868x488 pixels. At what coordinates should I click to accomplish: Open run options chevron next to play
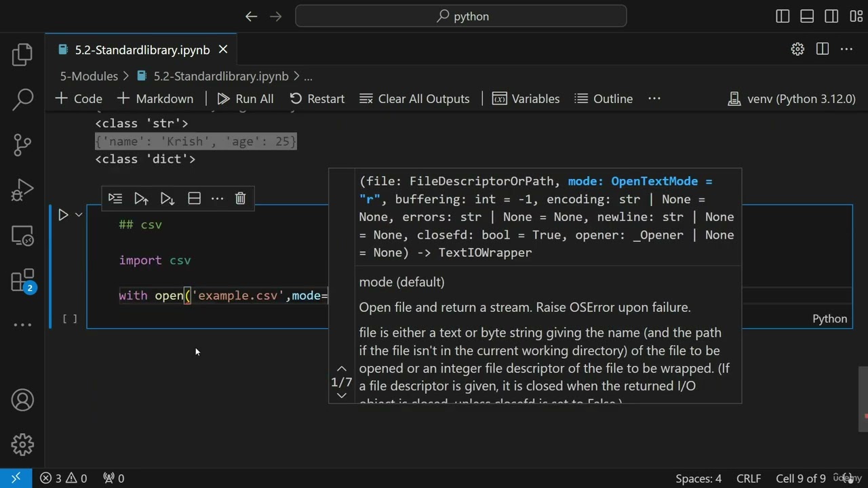coord(79,215)
